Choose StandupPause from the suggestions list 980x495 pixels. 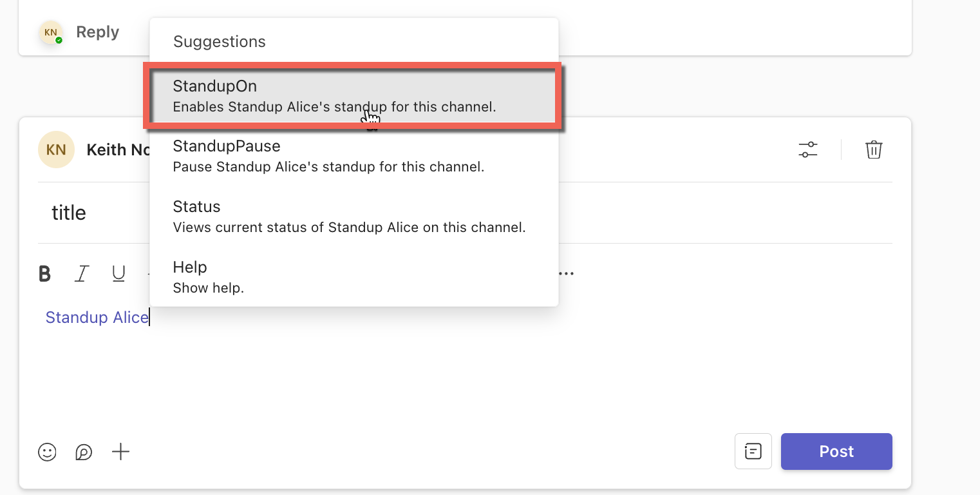click(x=353, y=157)
